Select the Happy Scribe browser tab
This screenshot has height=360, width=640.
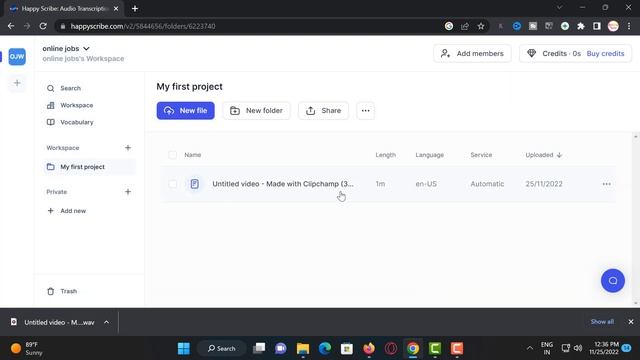tap(64, 9)
